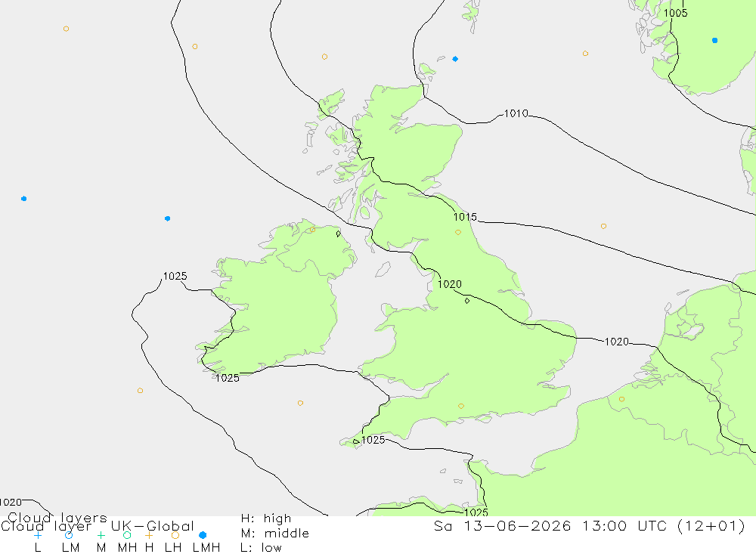756x554 pixels.
Task: Click the 'M: middle' legend text
Action: click(x=275, y=534)
